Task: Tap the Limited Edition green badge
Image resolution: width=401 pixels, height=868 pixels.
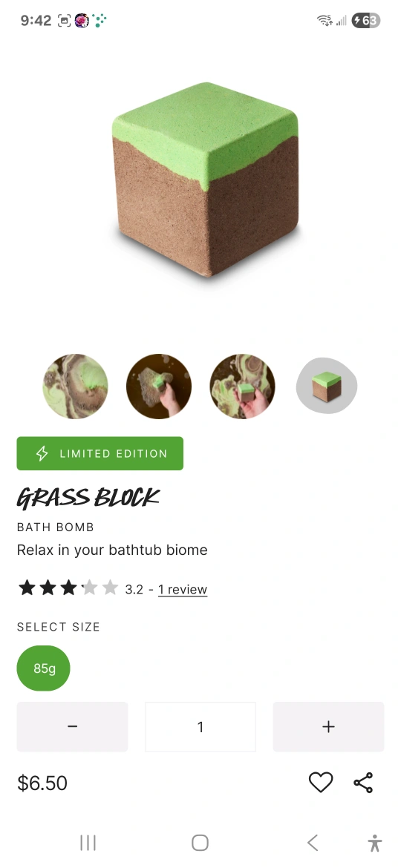Action: point(100,453)
